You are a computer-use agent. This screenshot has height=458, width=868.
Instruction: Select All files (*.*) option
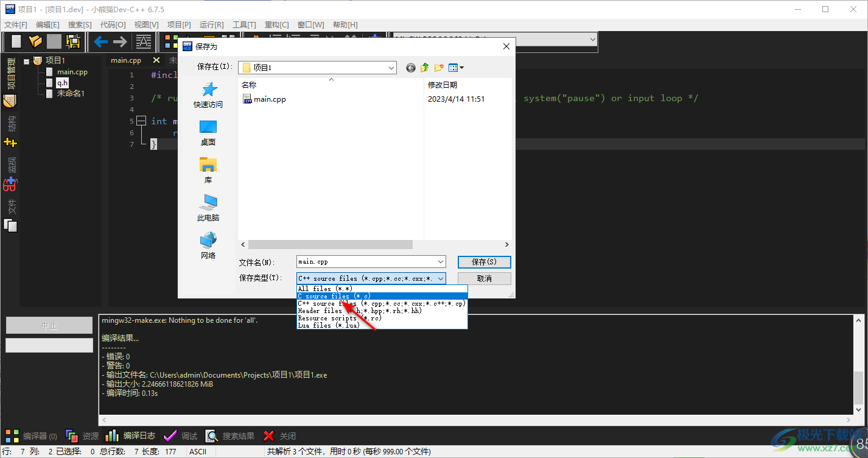[x=382, y=289]
